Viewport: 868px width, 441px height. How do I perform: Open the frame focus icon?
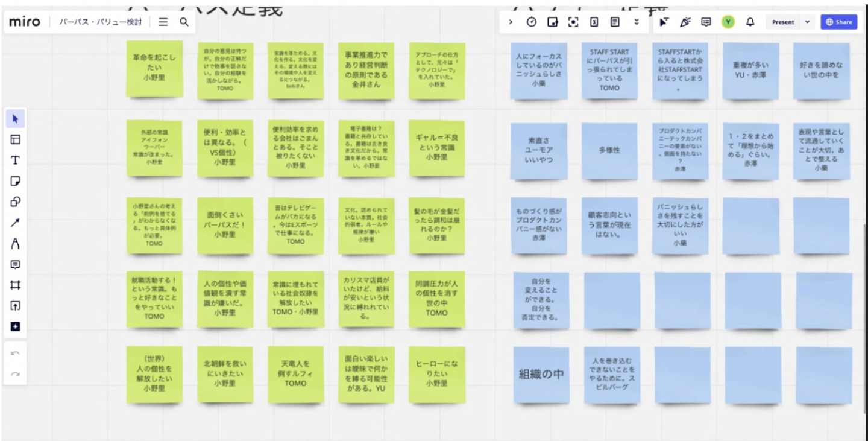coord(573,22)
